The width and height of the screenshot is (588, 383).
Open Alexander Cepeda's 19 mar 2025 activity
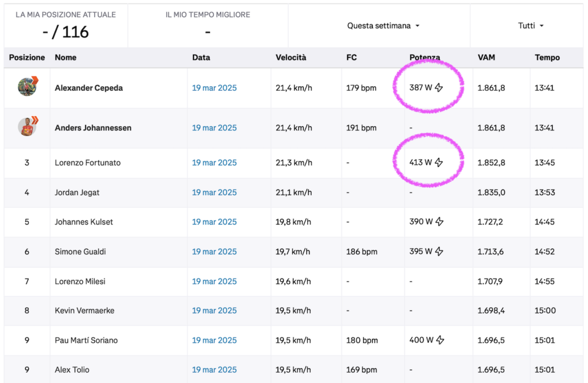coord(215,88)
